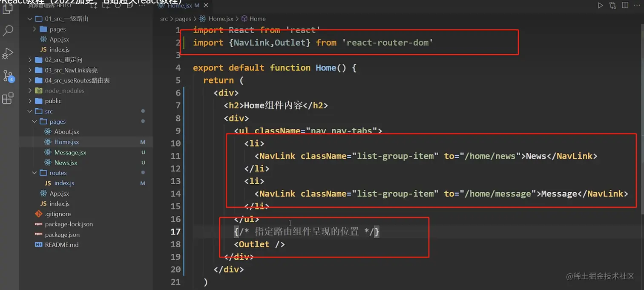Screen dimensions: 644x290
Task: Click "/home/news" path on line 11
Action: (491, 156)
